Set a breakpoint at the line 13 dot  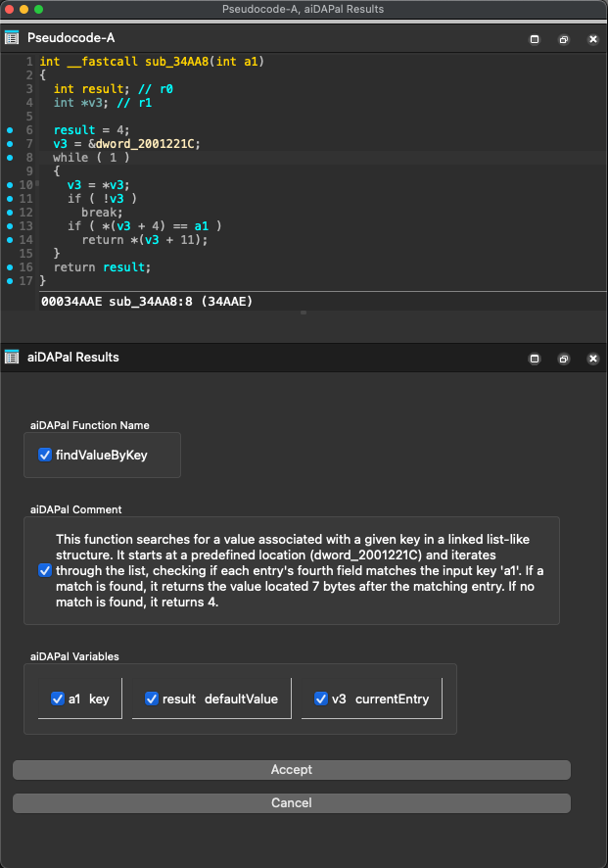tap(10, 226)
